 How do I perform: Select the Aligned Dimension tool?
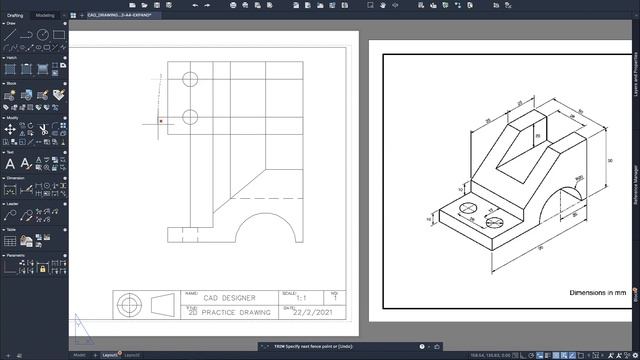(x=26, y=190)
